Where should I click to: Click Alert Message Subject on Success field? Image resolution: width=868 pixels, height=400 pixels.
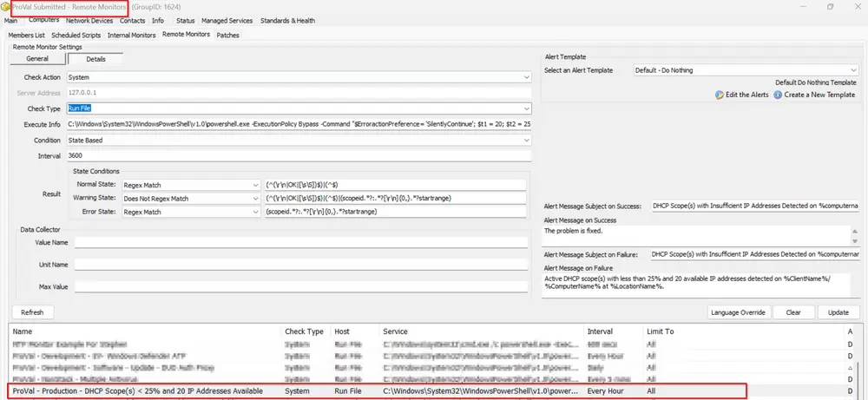click(x=756, y=206)
